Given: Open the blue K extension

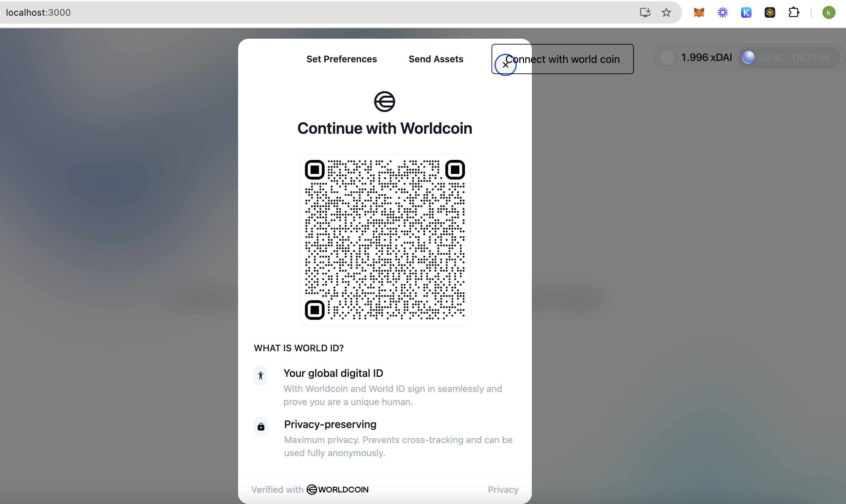Looking at the screenshot, I should click(x=746, y=12).
